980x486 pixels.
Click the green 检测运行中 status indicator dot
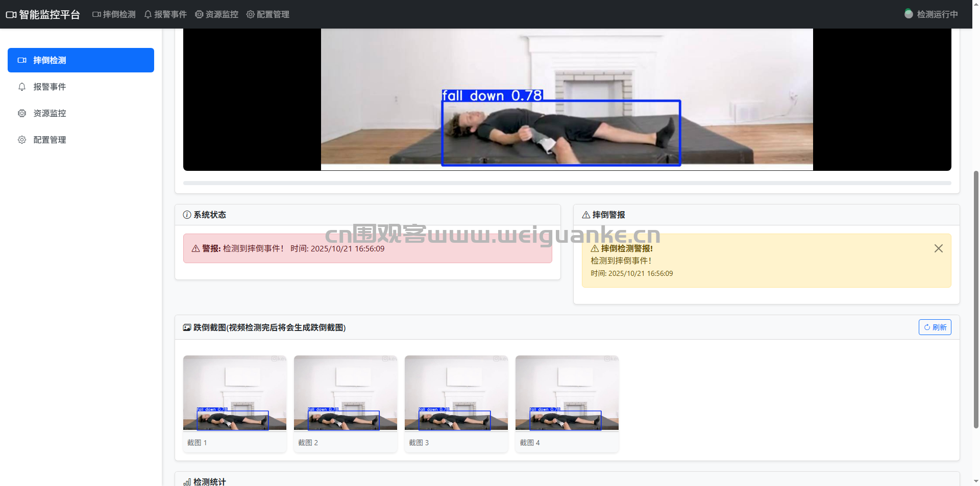909,14
